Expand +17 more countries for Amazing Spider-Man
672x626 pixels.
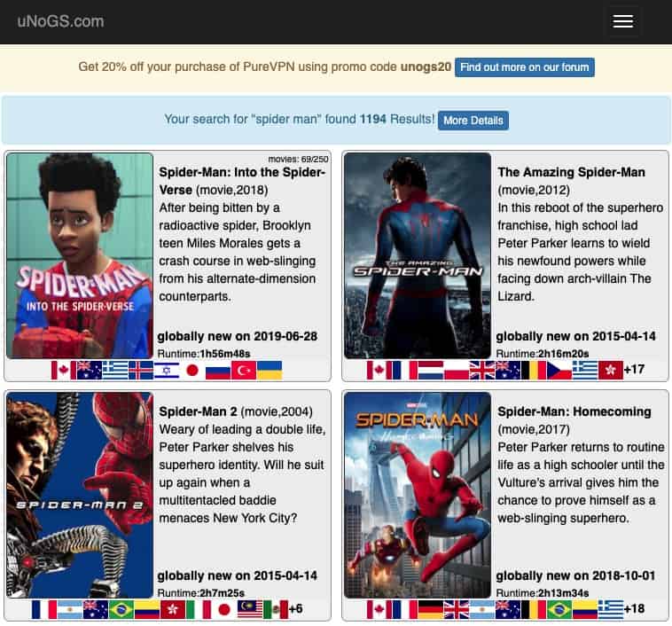tap(634, 370)
